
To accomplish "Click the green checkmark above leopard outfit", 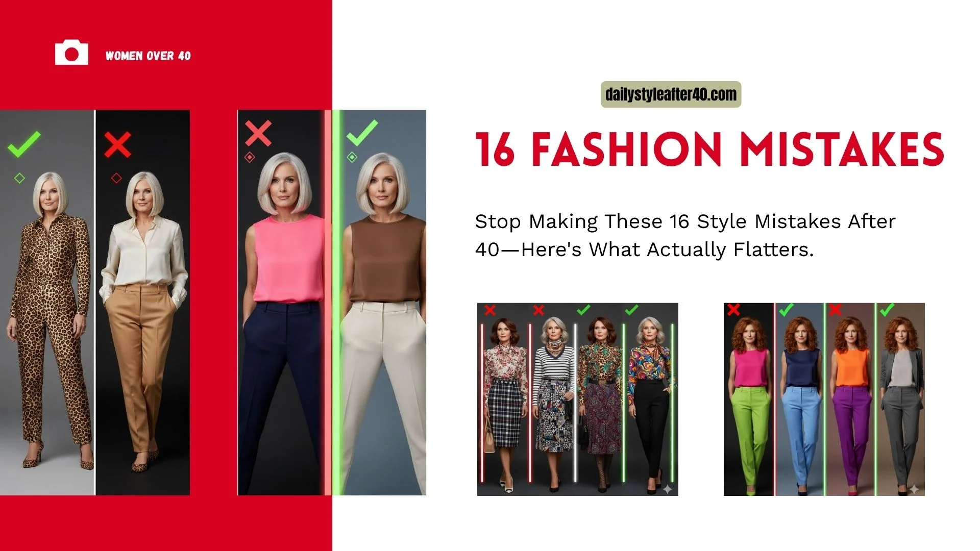I will (24, 144).
